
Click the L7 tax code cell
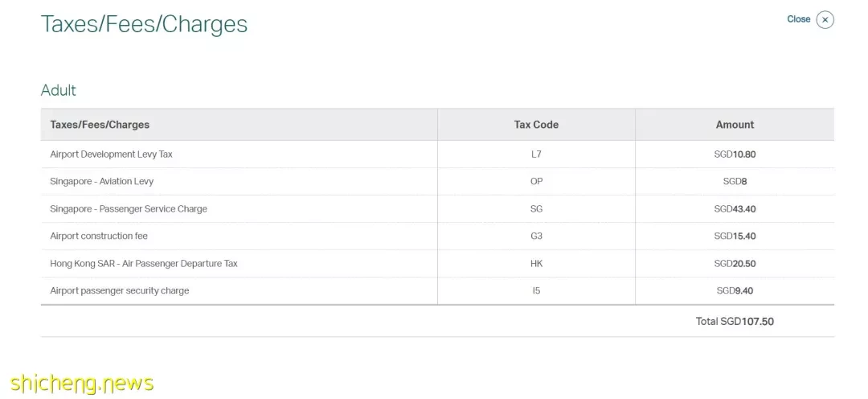tap(536, 154)
